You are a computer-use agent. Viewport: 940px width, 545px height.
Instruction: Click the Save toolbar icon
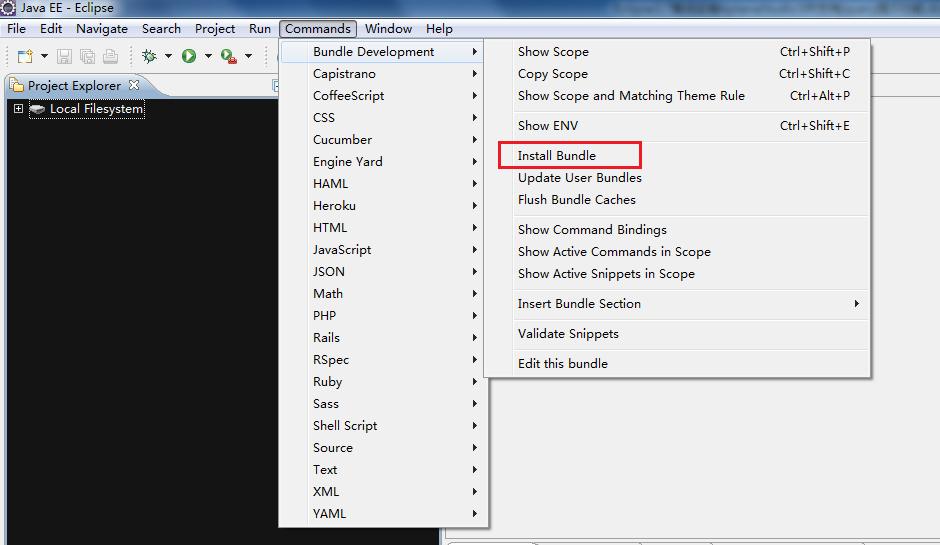click(x=64, y=56)
